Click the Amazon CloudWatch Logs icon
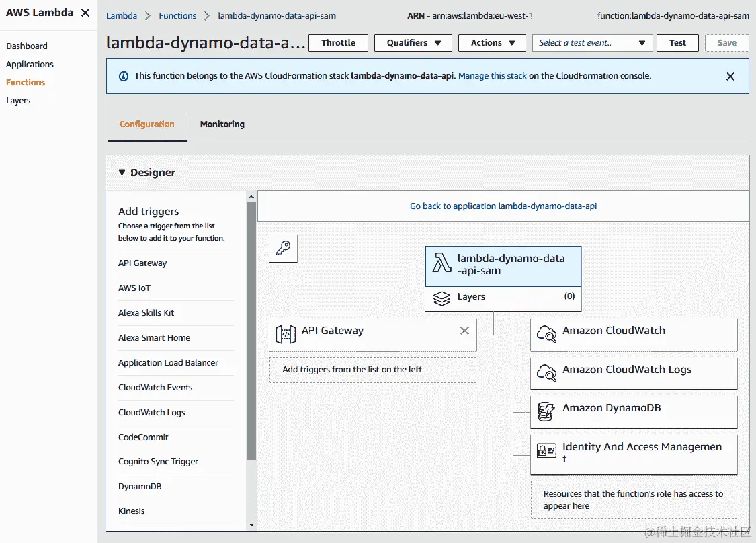 (x=546, y=373)
